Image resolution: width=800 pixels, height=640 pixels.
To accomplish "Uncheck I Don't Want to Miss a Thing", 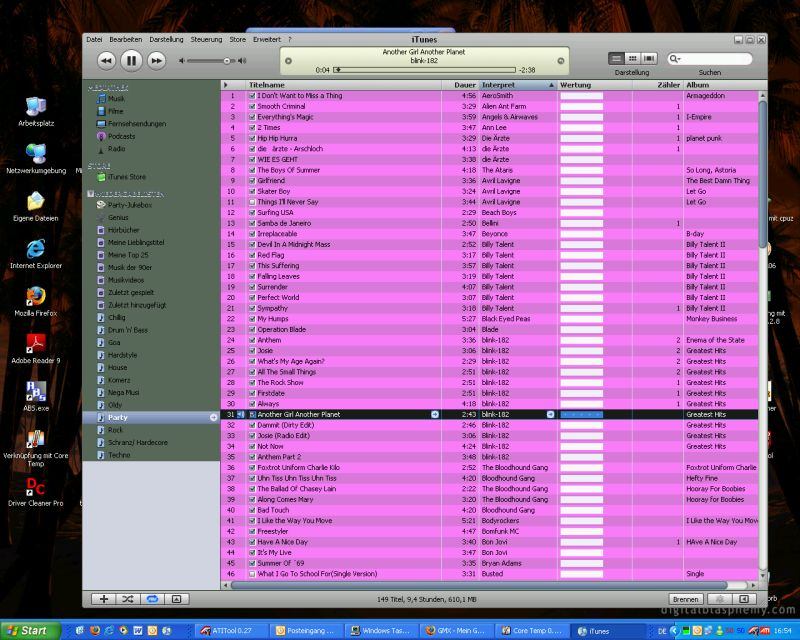I will pyautogui.click(x=252, y=95).
